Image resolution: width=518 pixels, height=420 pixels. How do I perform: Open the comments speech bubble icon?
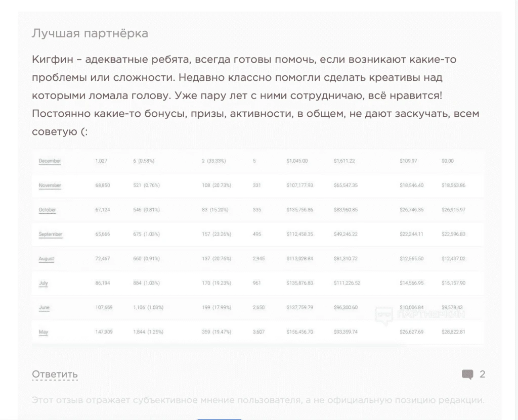click(467, 375)
